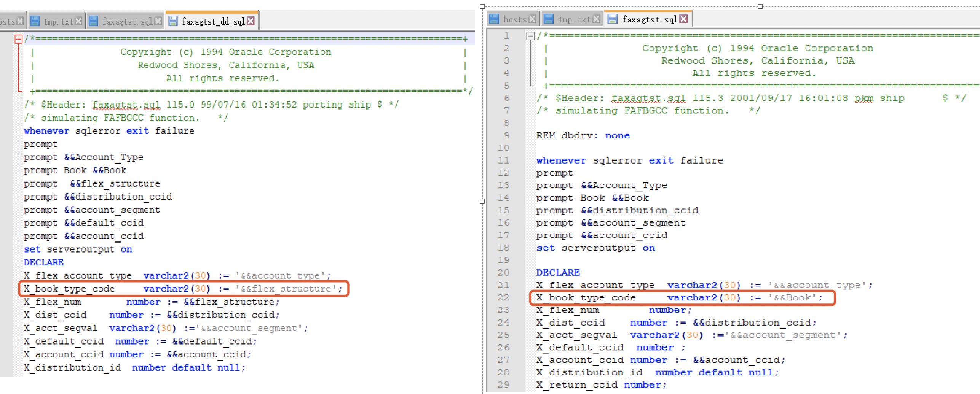Collapse the header comment fold in left window
Screen dimensions: 980x394
click(x=18, y=39)
